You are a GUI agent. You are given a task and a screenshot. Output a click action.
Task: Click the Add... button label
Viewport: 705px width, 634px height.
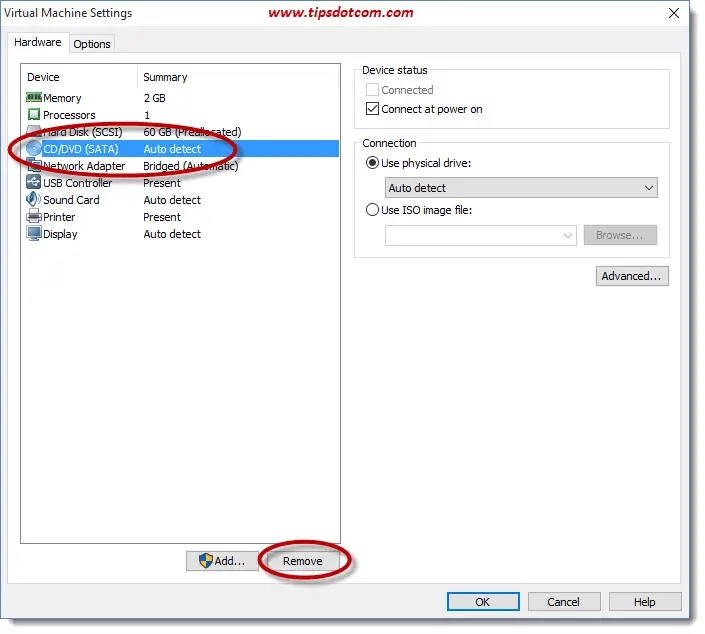[x=230, y=561]
